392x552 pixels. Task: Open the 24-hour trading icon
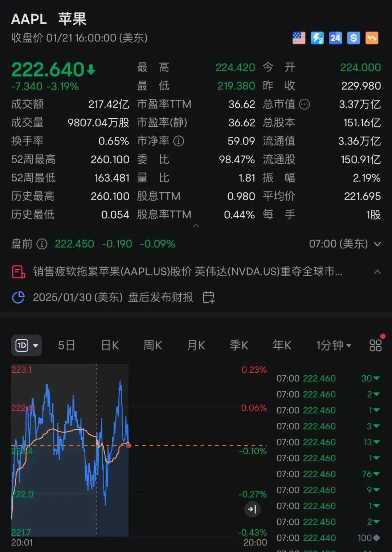[x=335, y=38]
